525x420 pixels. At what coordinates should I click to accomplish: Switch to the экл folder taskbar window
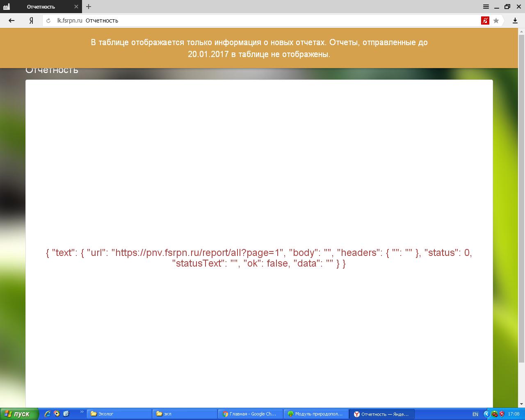coord(185,414)
